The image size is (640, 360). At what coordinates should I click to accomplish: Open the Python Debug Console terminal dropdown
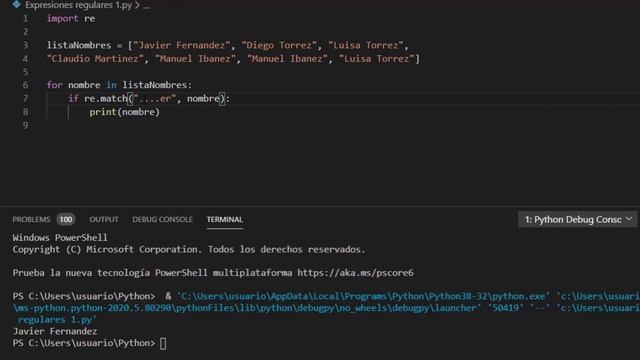pyautogui.click(x=578, y=220)
